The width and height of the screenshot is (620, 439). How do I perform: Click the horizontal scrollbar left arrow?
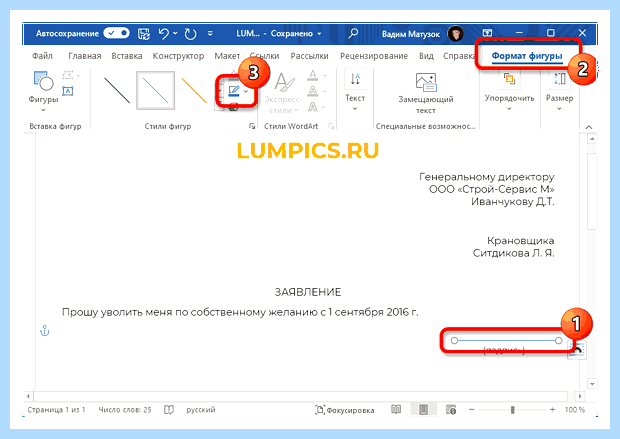[28, 396]
